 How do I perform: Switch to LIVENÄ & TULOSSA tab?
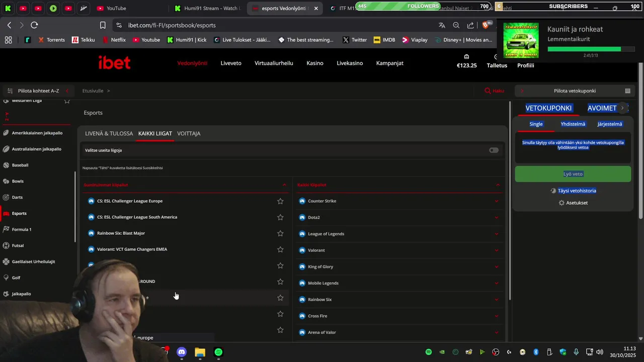click(x=109, y=134)
